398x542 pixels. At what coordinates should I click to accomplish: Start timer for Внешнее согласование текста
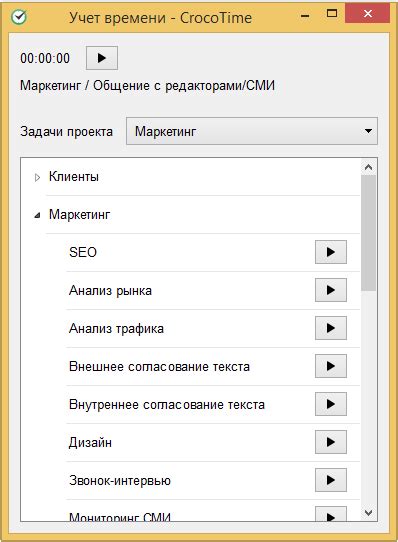click(x=331, y=366)
